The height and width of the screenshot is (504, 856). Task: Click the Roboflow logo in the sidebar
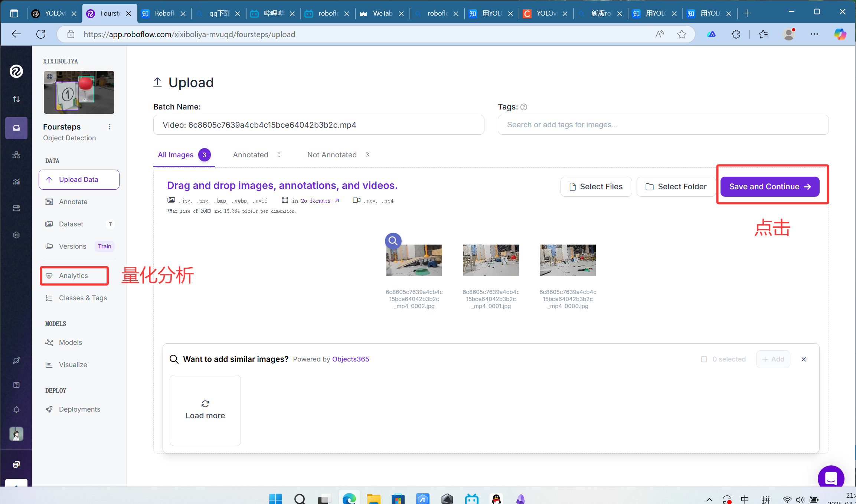(16, 71)
